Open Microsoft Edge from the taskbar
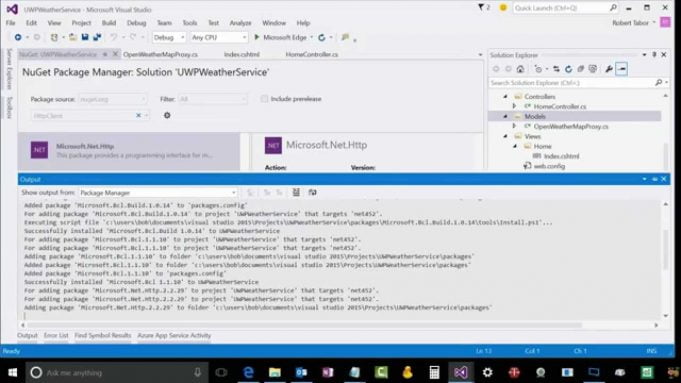Viewport: 681px width, 383px height. coord(248,372)
